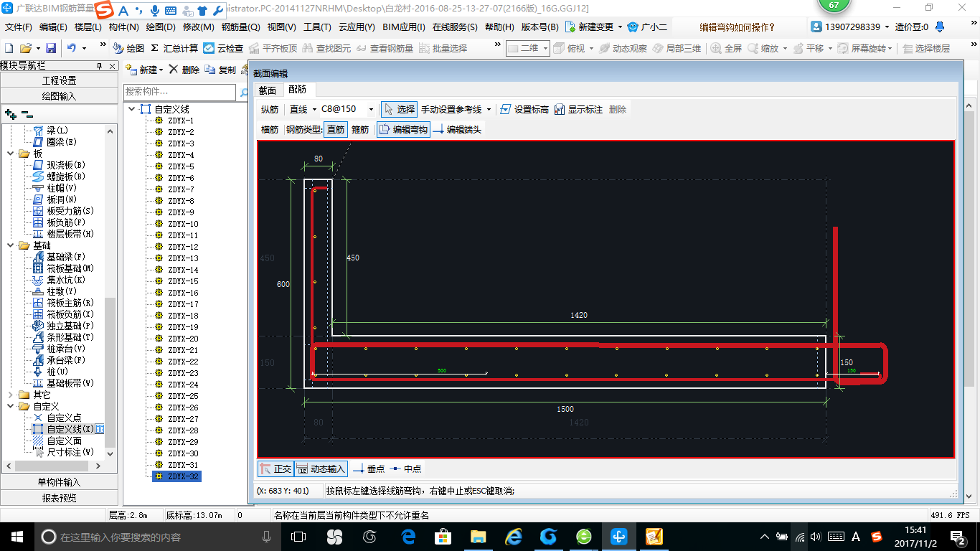This screenshot has height=551, width=980.
Task: Click 查看钢筋量 view rebar quantity
Action: [385, 48]
